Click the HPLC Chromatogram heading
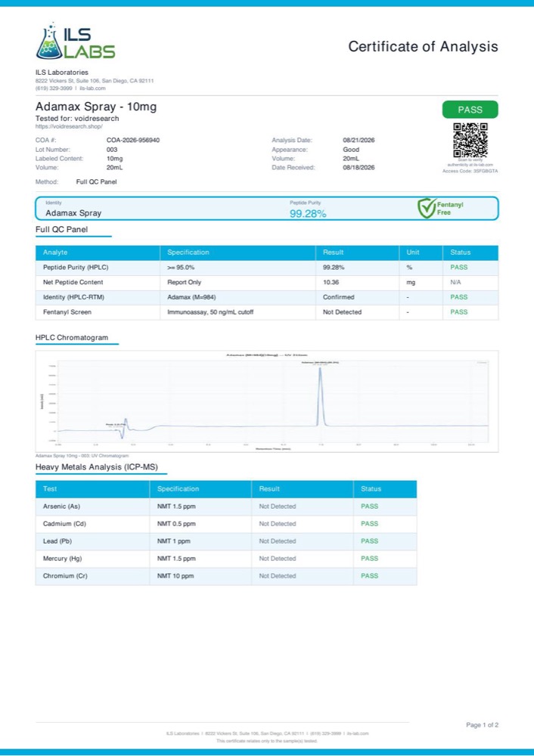 (72, 337)
